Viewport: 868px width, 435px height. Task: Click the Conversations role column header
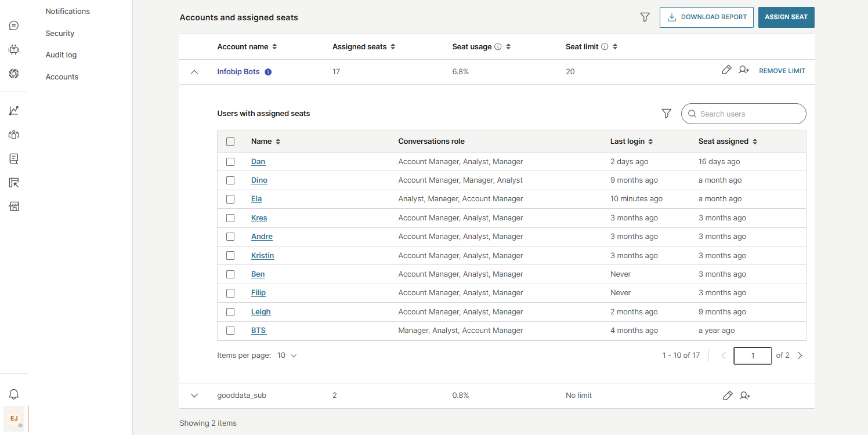(x=431, y=142)
